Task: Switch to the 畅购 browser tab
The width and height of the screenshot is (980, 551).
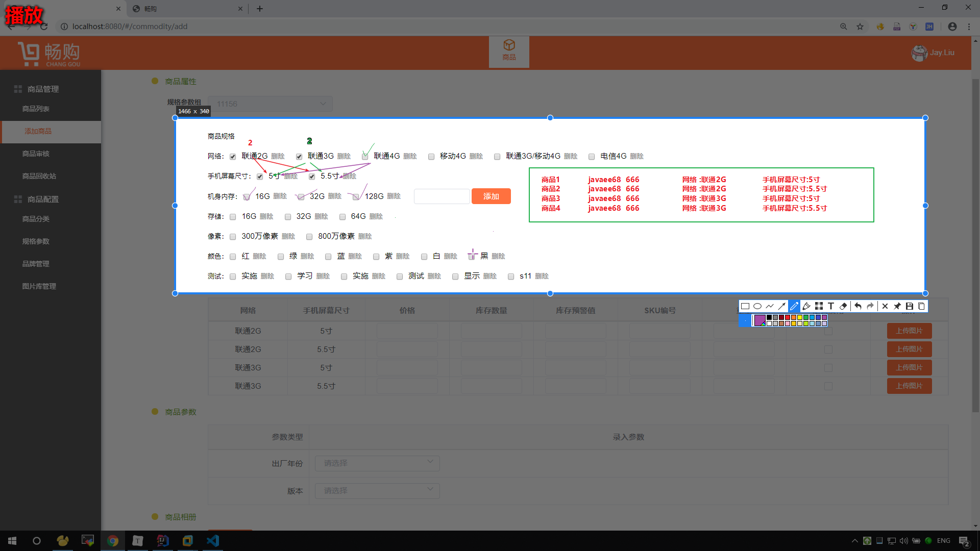Action: pyautogui.click(x=187, y=9)
